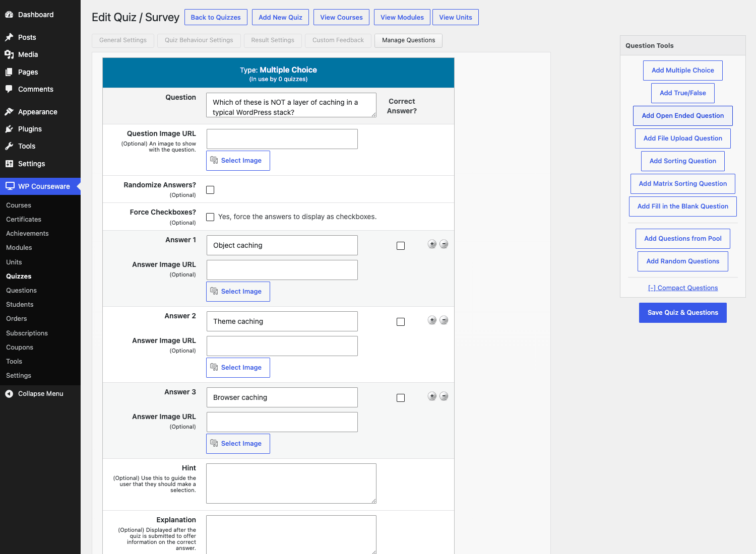Screen dimensions: 756x554
Task: Open Units submenu item
Action: click(14, 262)
